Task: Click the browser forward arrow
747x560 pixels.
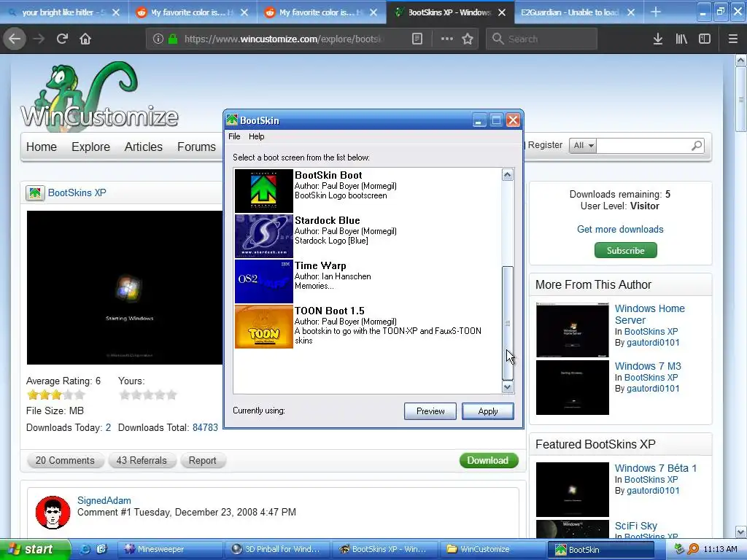Action: coord(39,39)
